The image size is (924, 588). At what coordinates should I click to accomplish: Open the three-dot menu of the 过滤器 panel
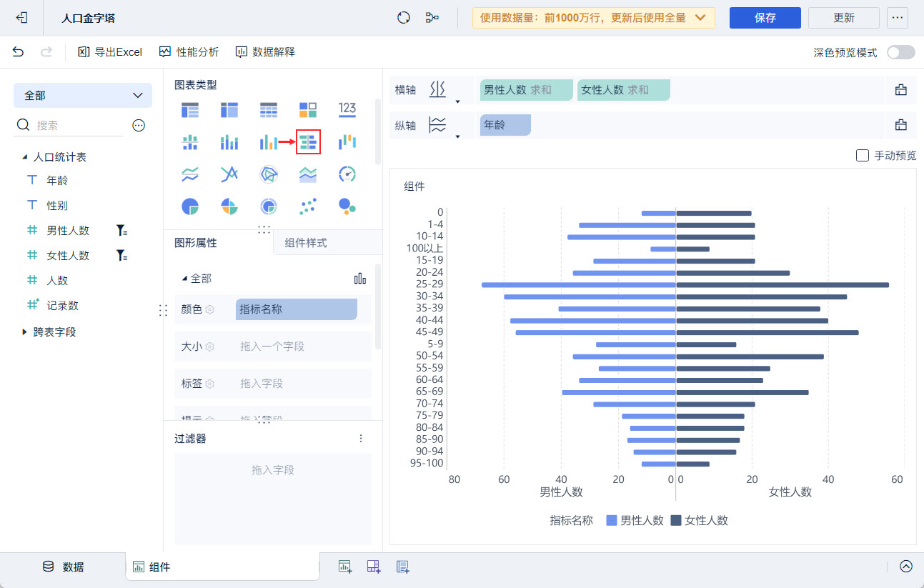click(x=361, y=439)
